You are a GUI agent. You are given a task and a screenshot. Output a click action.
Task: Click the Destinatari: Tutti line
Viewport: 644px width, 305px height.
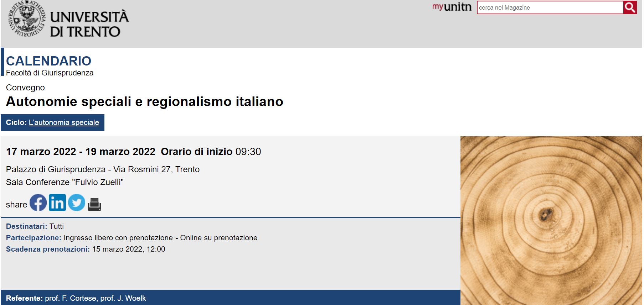click(35, 226)
